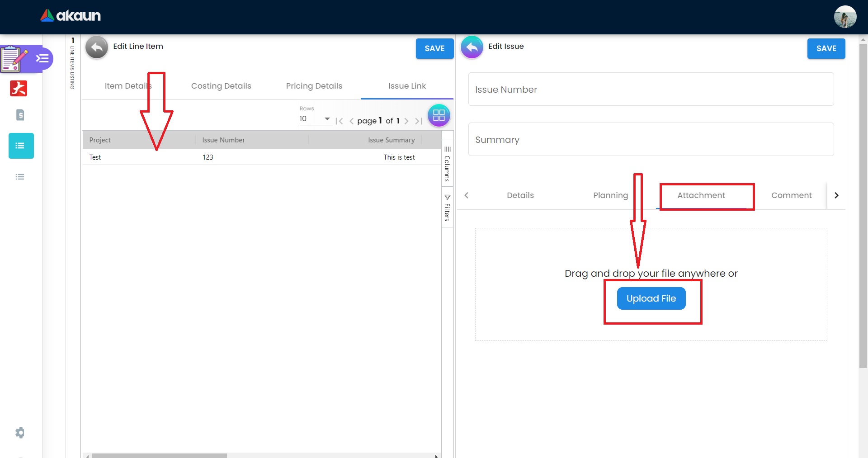Save the Edit Issue form
Viewport: 868px width, 458px height.
tap(826, 48)
